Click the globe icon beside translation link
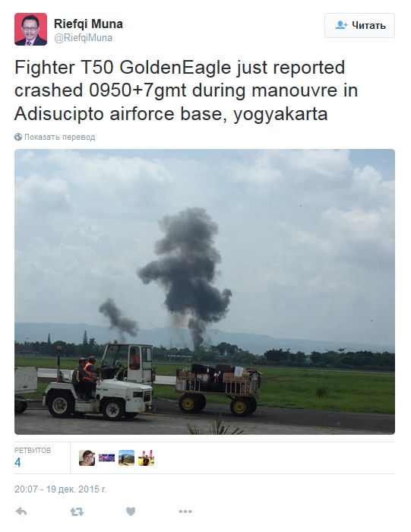411x532 pixels. [x=18, y=137]
